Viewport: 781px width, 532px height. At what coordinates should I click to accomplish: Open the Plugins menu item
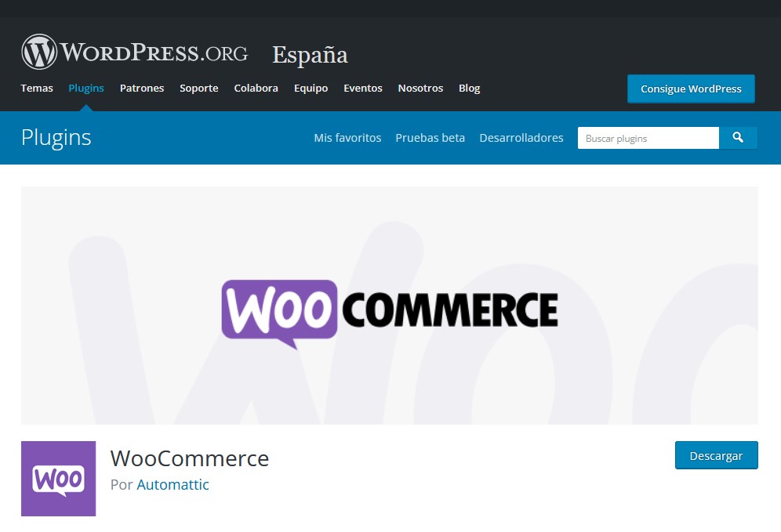tap(86, 88)
